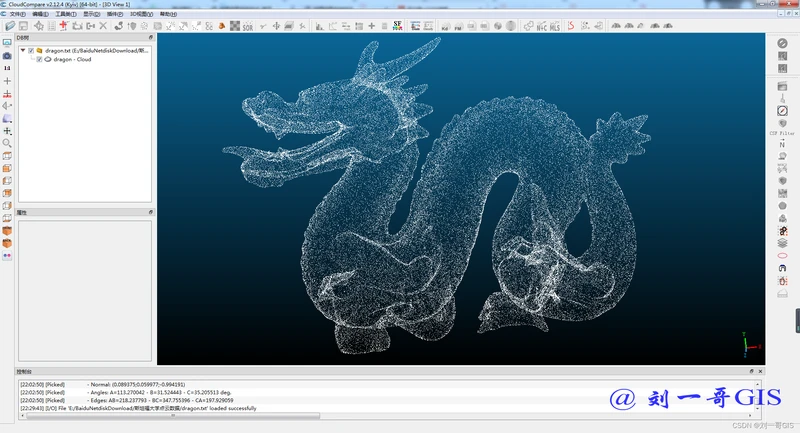The image size is (800, 433).
Task: Open the SF colored toolbar icon
Action: point(397,26)
